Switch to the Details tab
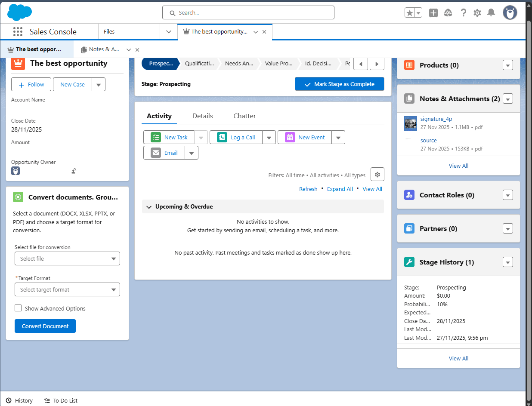Screen dimensions: 532x406 [x=203, y=116]
